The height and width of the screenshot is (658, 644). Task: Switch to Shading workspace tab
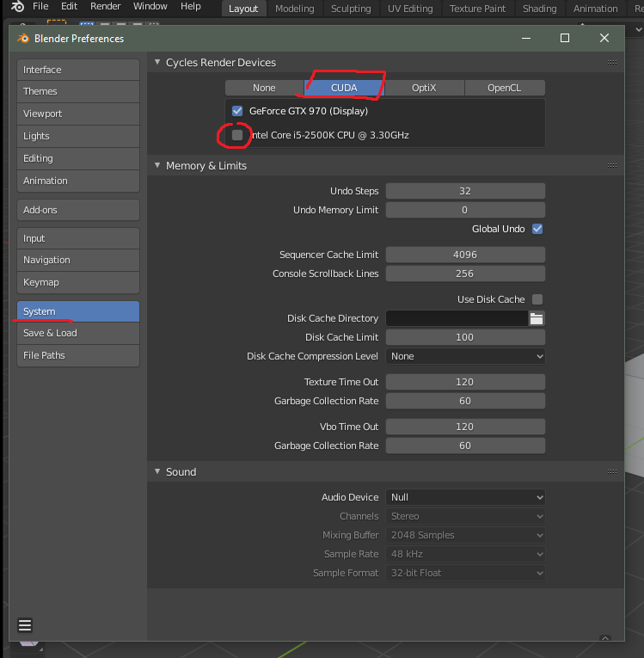tap(540, 9)
